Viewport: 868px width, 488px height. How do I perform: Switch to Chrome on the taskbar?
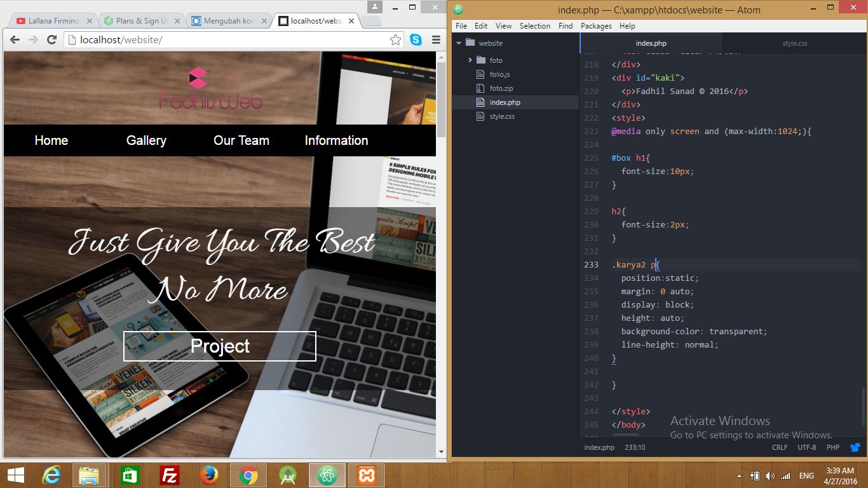click(248, 475)
